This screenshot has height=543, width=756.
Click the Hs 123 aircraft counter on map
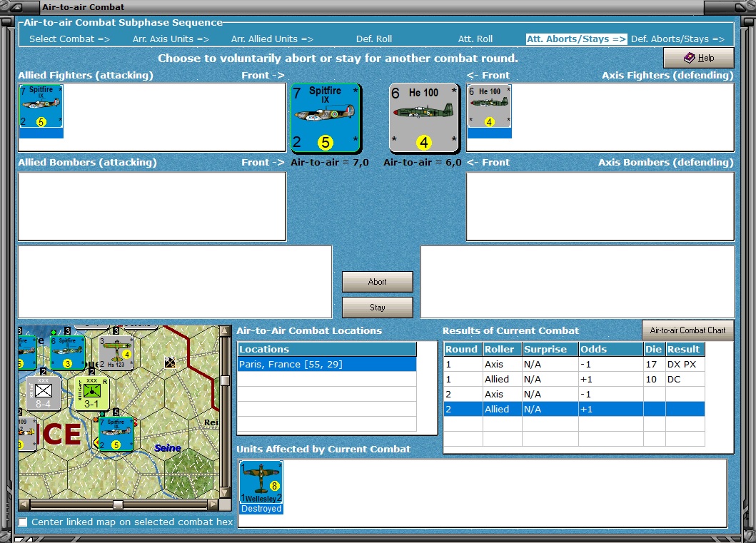116,352
